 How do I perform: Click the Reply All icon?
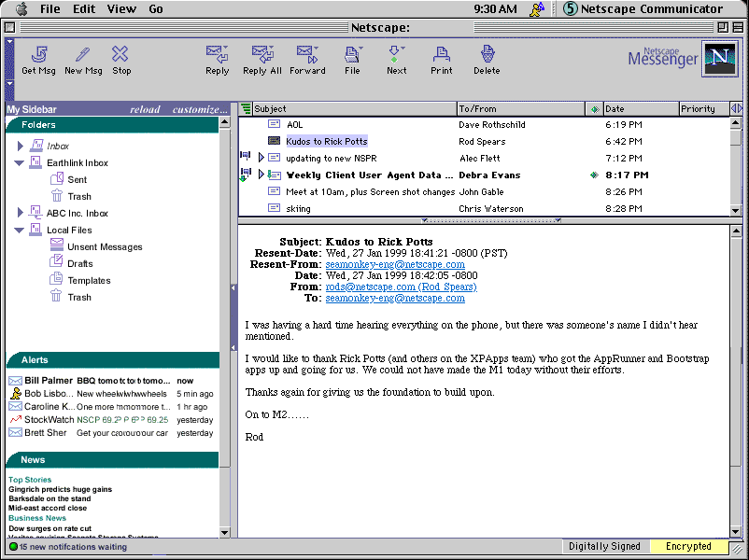pyautogui.click(x=262, y=54)
